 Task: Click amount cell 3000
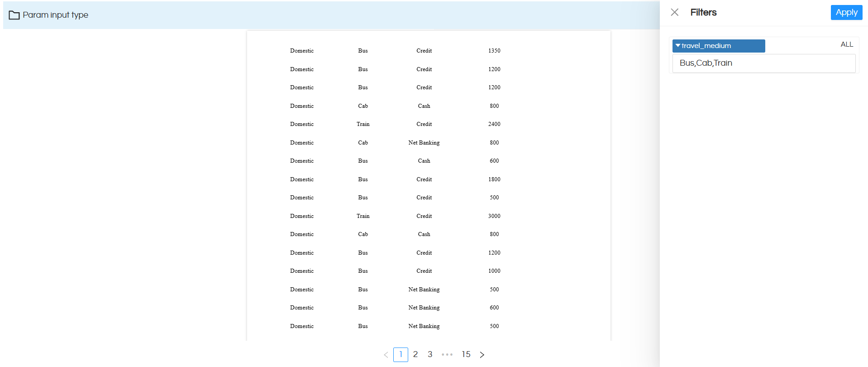click(x=494, y=216)
